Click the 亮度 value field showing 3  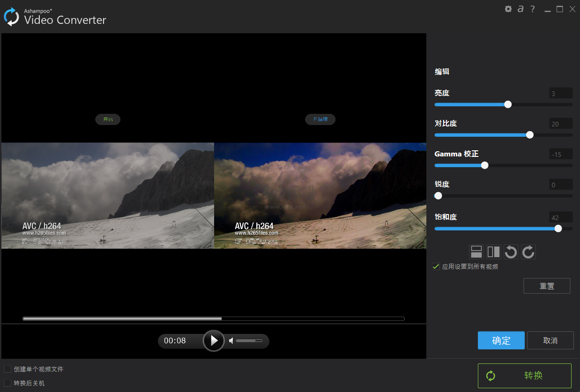[560, 93]
